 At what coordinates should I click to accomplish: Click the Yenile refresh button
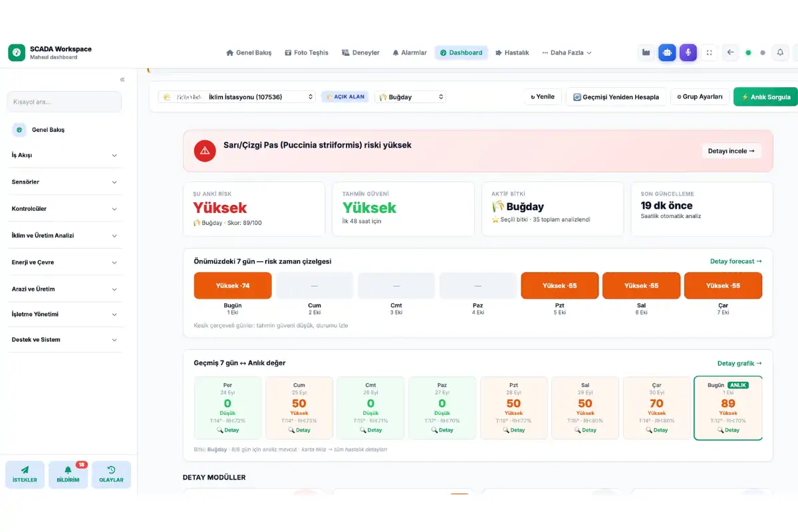(543, 97)
